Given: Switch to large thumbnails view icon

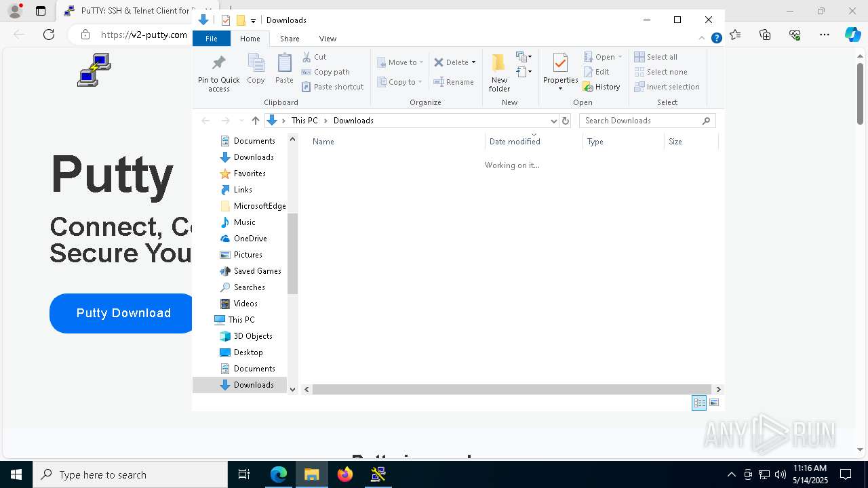Looking at the screenshot, I should 713,403.
